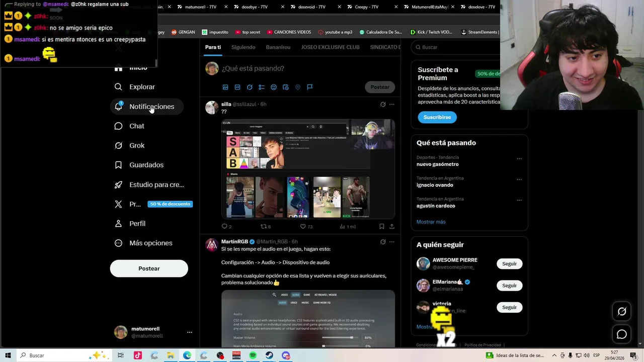Click Suscribirse to Premium
Viewport: 644px width, 362px height.
437,117
